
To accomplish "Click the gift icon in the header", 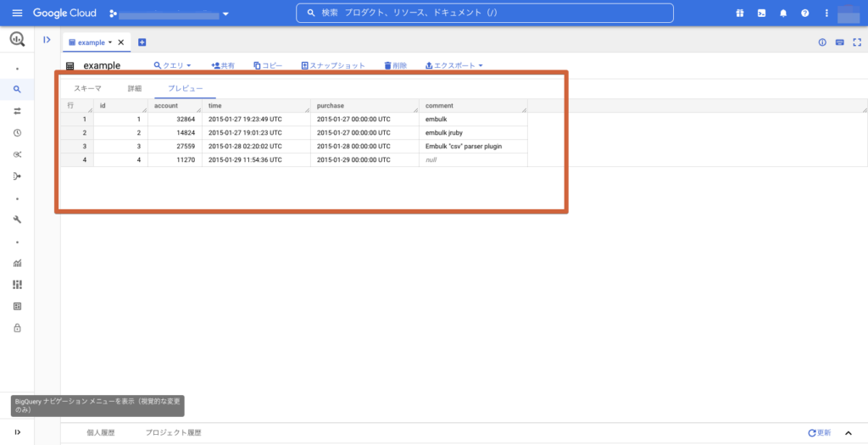I will point(739,14).
